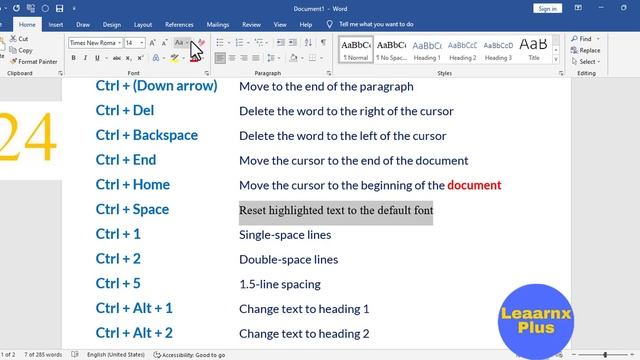The width and height of the screenshot is (640, 360).
Task: Activate the Format Painter tool
Action: point(33,62)
